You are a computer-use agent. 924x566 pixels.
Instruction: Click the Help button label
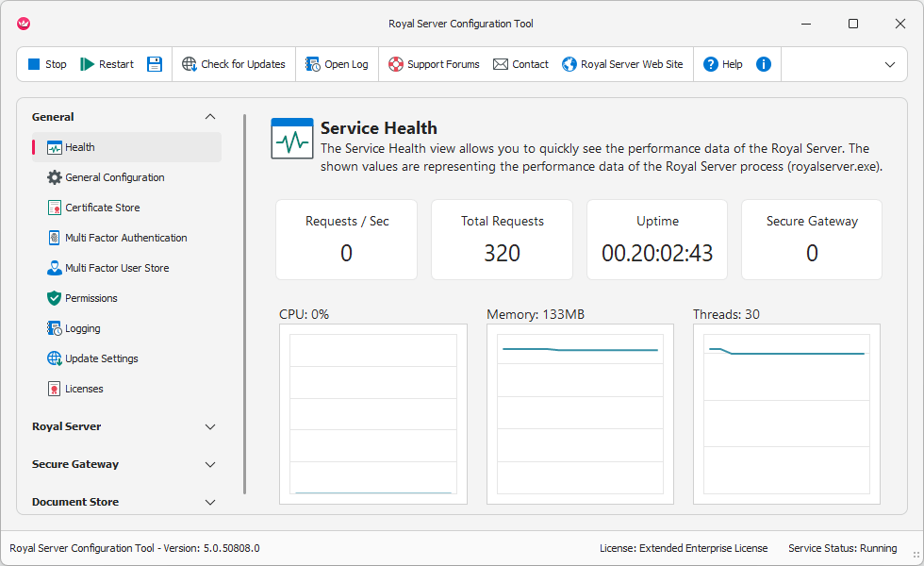point(733,64)
